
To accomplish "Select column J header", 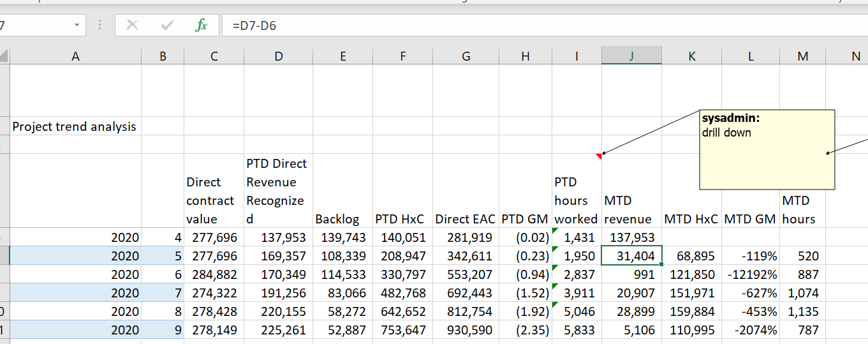I will pos(631,56).
